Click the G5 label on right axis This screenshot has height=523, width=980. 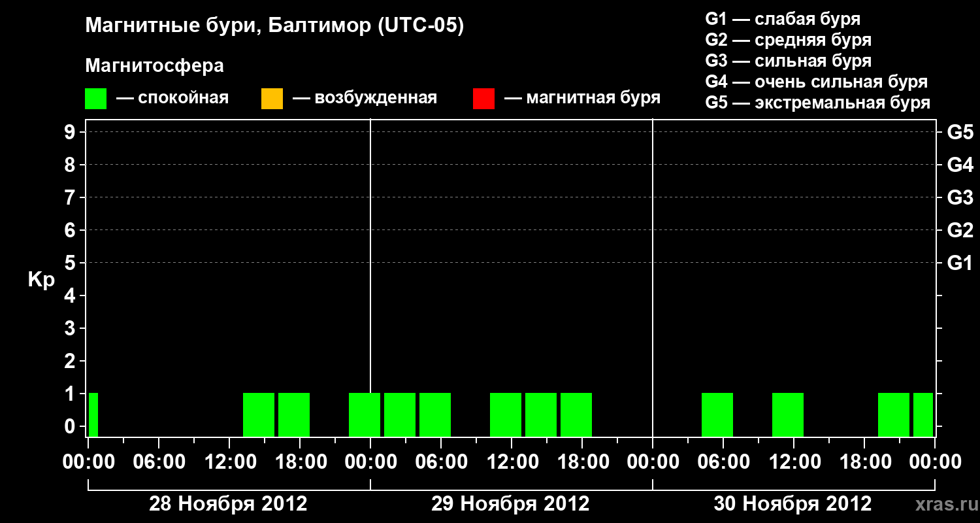[x=960, y=132]
